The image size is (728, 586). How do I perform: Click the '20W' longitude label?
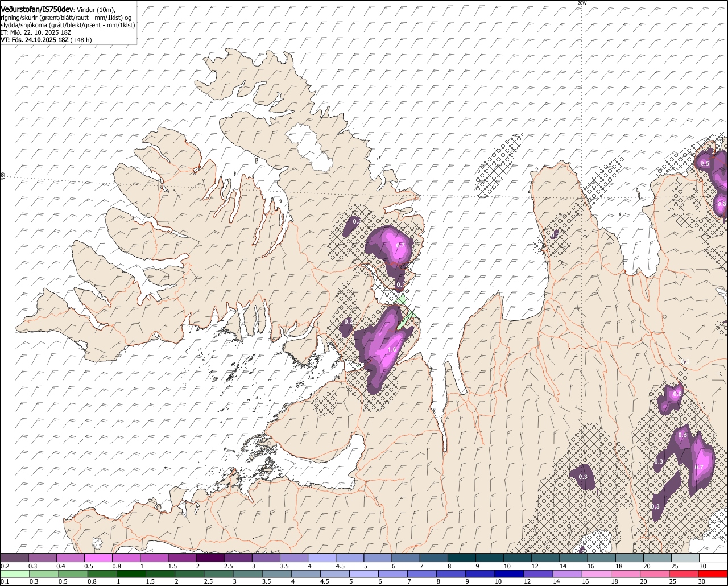[x=581, y=3]
